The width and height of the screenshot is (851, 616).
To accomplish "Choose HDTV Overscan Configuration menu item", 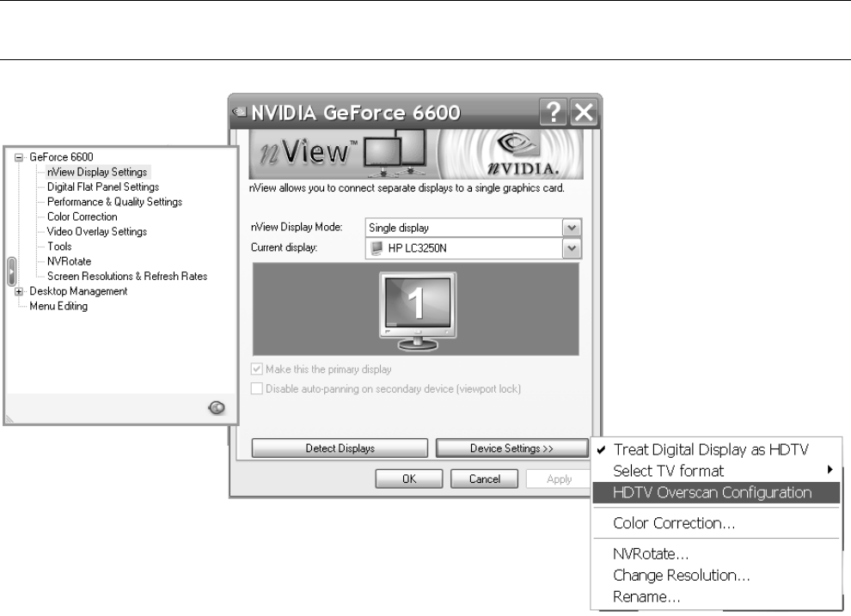I will point(716,492).
